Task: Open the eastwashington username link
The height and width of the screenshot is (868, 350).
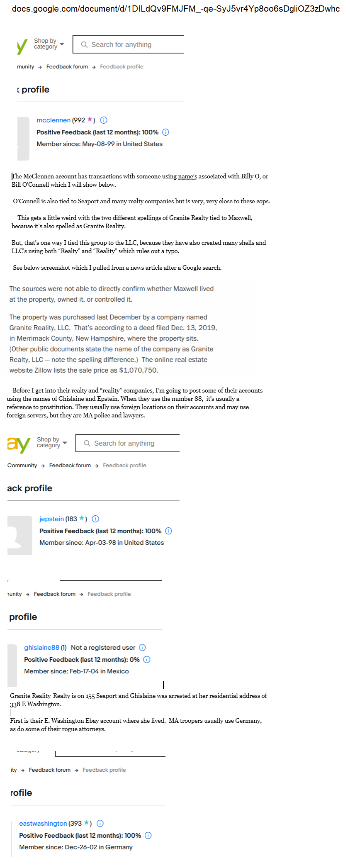Action: point(43,824)
